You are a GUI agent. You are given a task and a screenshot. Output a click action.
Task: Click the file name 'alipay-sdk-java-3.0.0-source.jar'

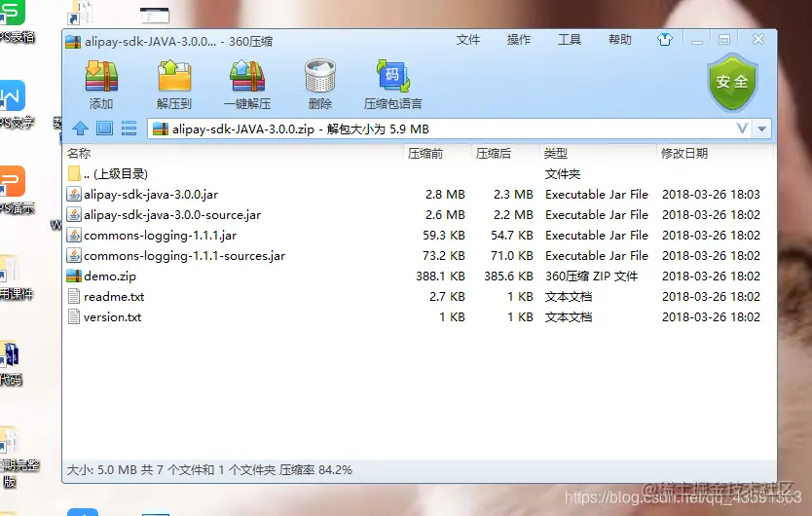[172, 215]
